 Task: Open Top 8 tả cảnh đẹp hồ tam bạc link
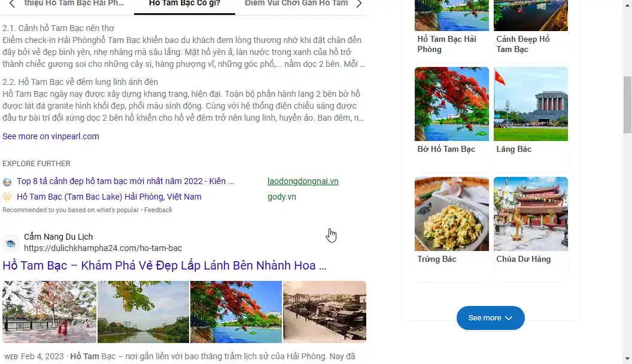click(x=125, y=181)
